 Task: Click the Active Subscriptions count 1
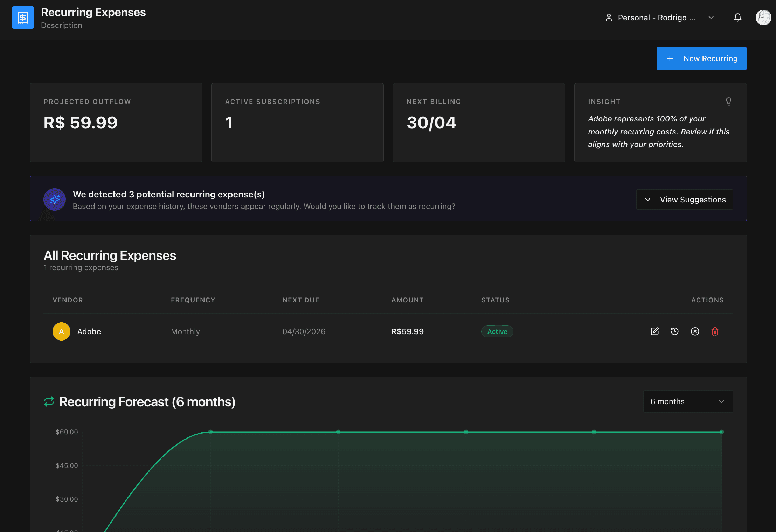[x=229, y=122]
